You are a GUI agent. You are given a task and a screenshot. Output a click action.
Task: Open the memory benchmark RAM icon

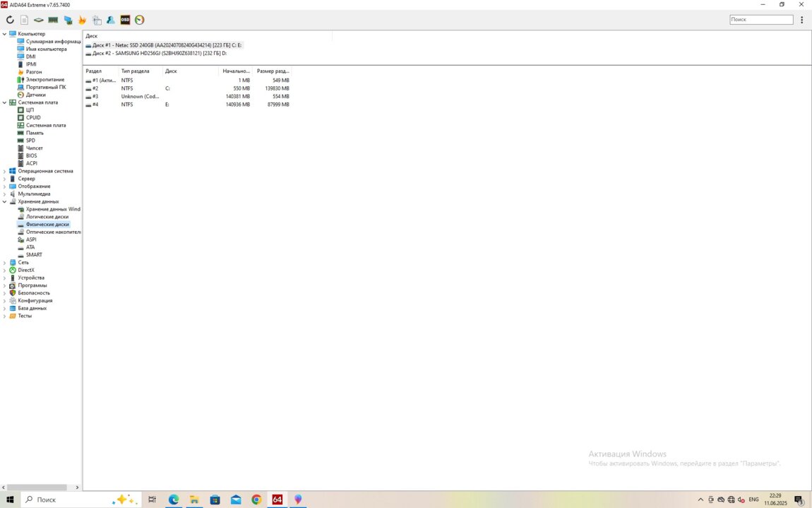(53, 20)
